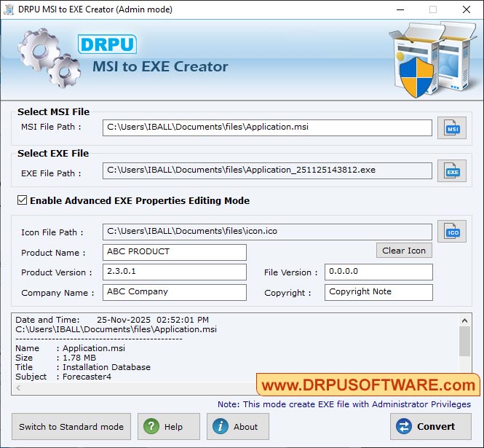Open the Help button
The width and height of the screenshot is (484, 448).
click(169, 427)
